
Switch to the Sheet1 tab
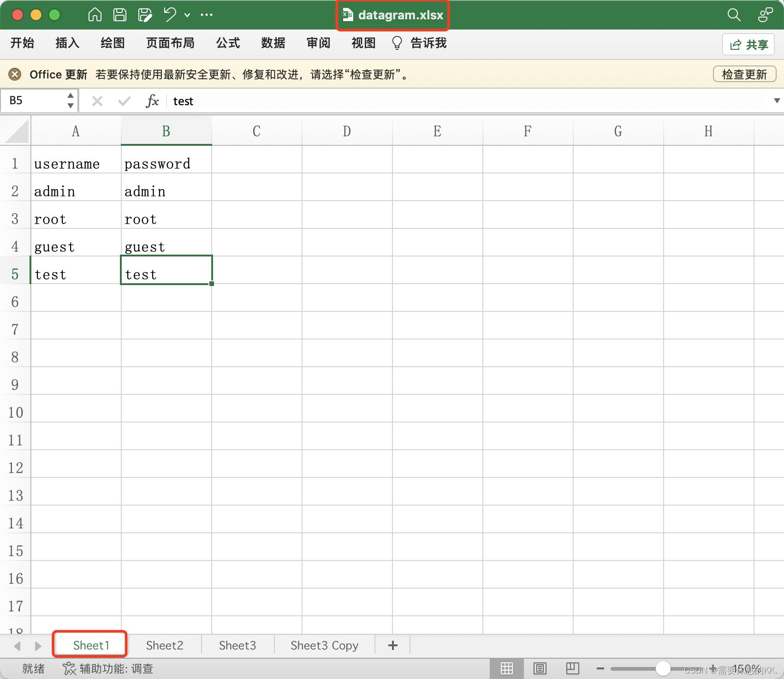pyautogui.click(x=91, y=645)
